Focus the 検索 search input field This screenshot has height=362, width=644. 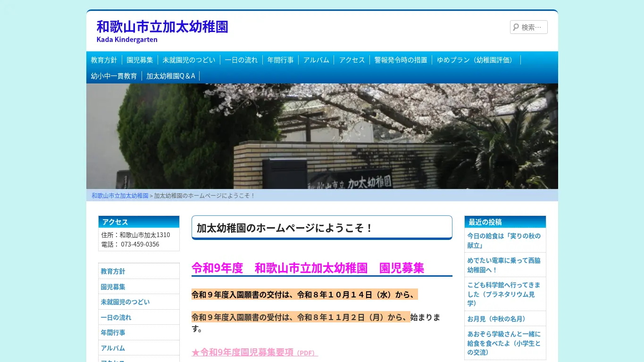coord(529,27)
